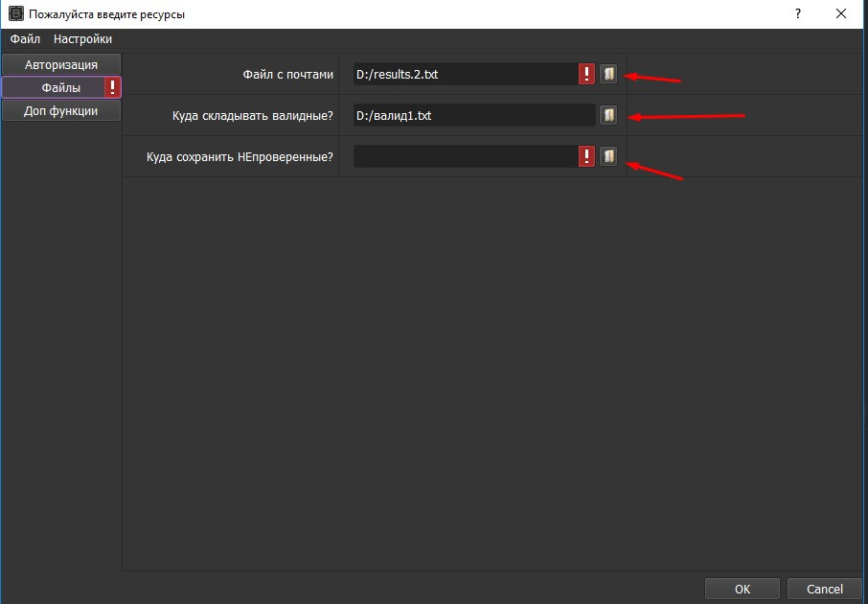Viewport: 868px width, 604px height.
Task: Open the Настройки menu
Action: (82, 39)
